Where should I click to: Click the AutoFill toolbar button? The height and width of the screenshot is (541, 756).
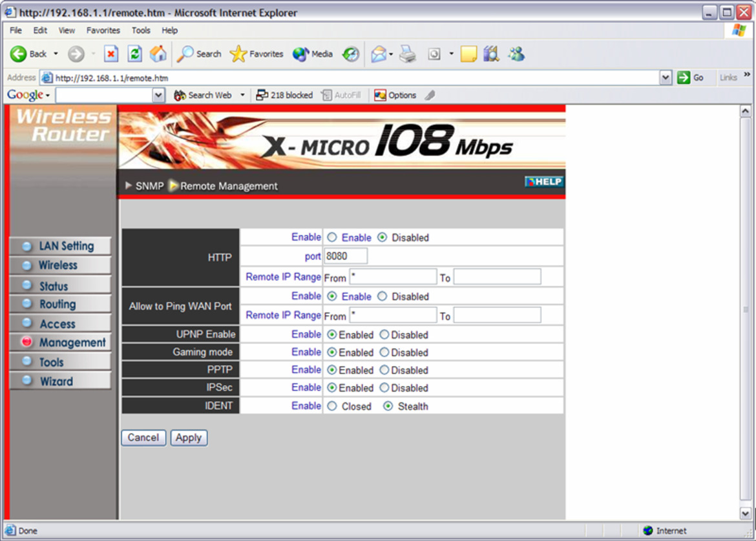tap(341, 96)
